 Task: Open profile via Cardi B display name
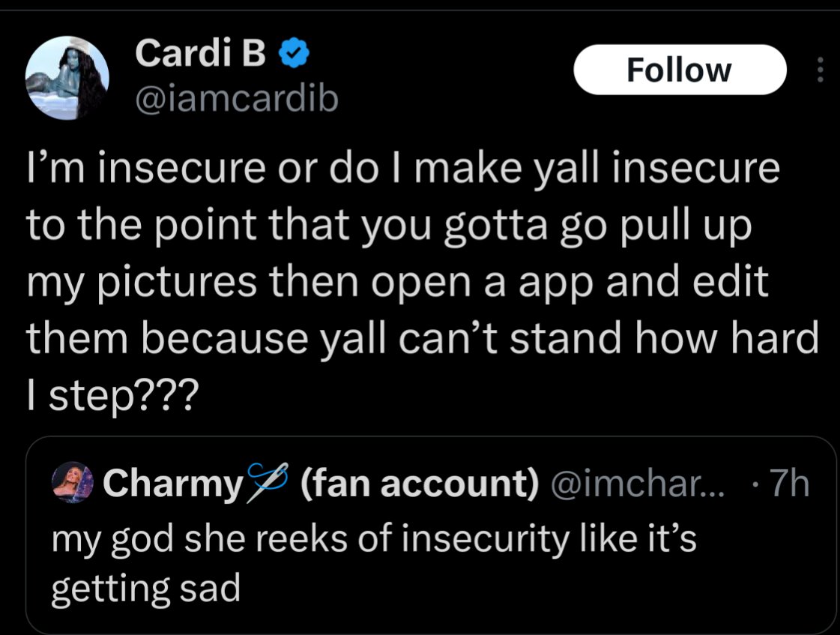200,52
